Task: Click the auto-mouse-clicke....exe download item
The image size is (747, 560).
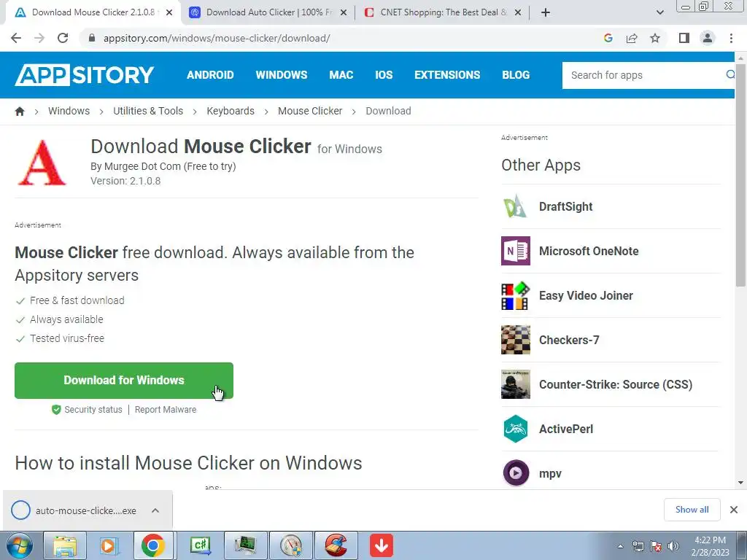Action: pos(86,510)
